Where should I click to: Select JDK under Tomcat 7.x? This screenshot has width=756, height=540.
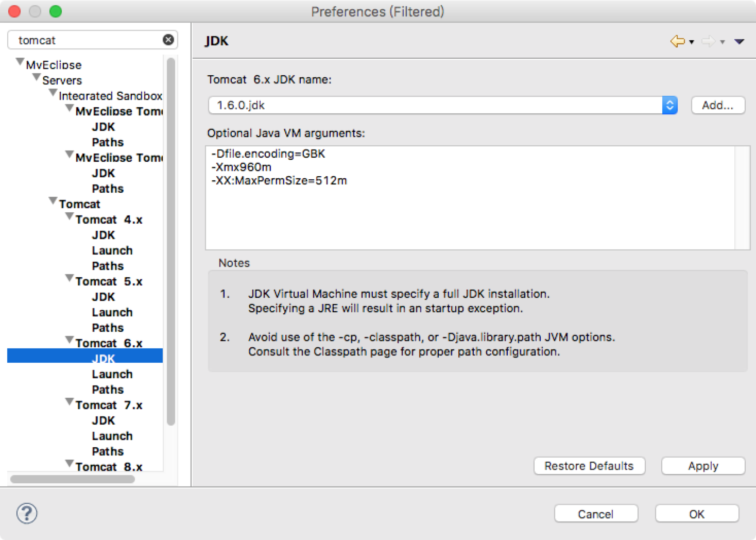pyautogui.click(x=103, y=420)
